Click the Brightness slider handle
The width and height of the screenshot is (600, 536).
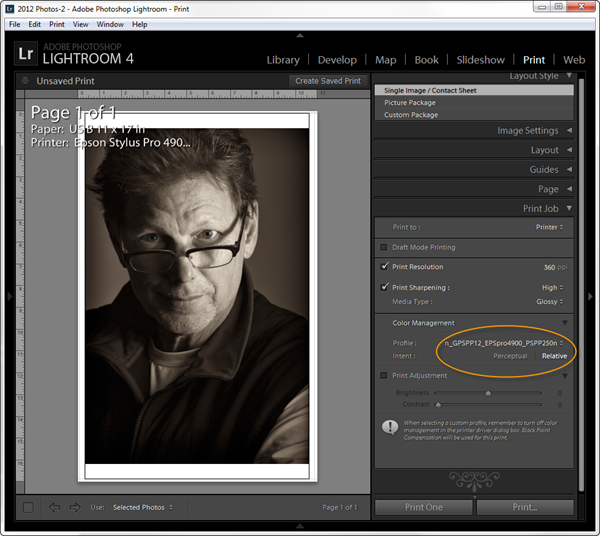(489, 393)
